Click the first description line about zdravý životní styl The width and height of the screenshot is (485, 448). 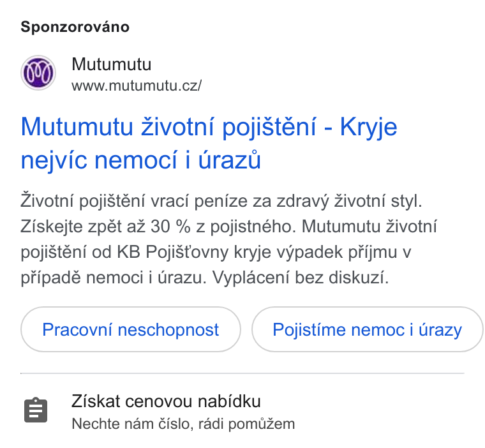pos(221,201)
